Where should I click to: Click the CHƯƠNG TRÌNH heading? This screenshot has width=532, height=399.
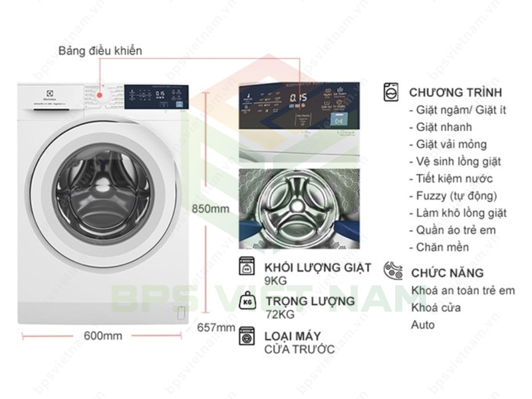coord(456,92)
